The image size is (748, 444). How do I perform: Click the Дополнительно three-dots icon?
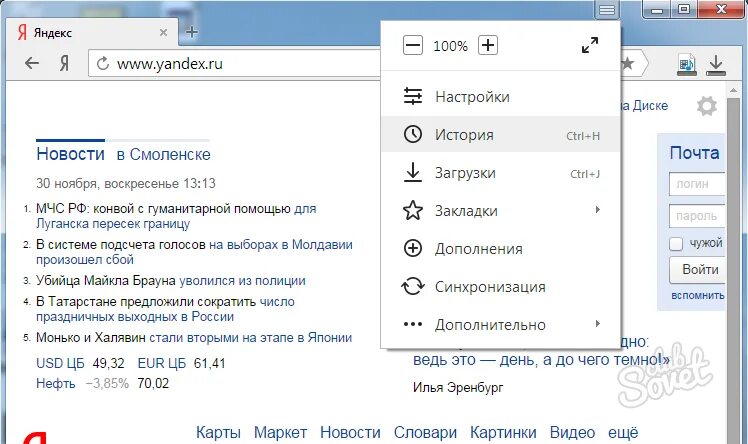(413, 324)
